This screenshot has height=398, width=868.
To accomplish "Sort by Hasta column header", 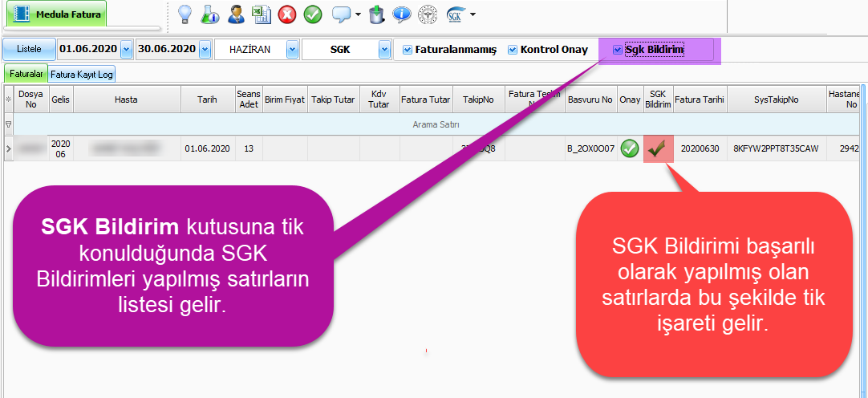I will click(128, 99).
